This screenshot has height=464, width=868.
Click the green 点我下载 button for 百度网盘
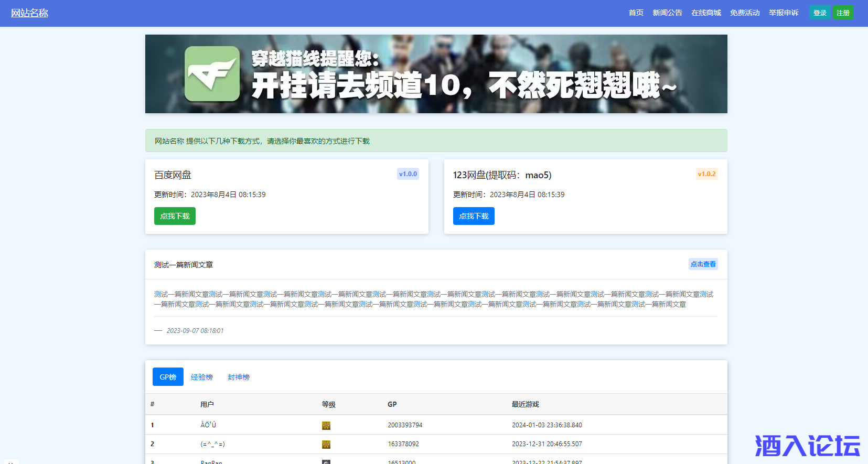tap(175, 216)
